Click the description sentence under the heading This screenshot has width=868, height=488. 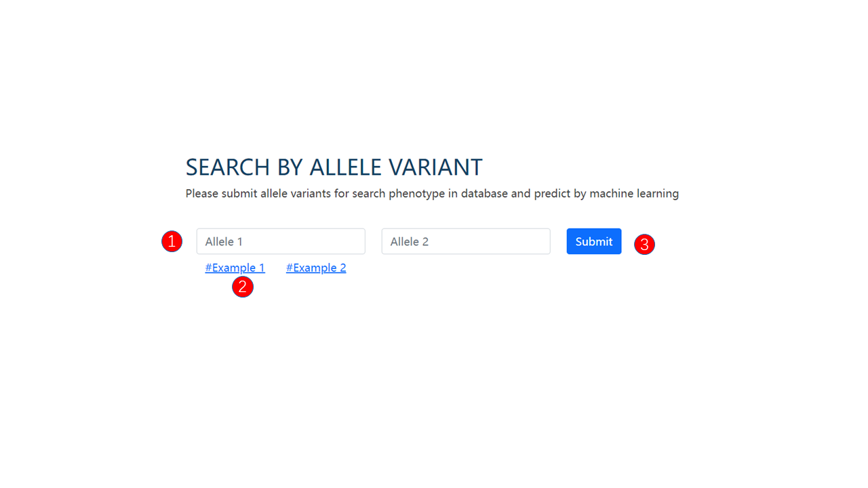432,194
